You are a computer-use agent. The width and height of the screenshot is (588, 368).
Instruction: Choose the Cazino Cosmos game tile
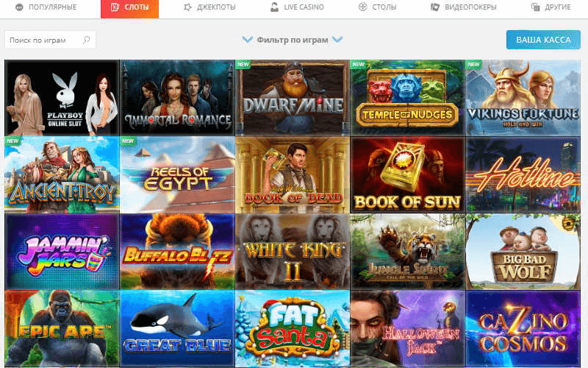[x=523, y=328]
